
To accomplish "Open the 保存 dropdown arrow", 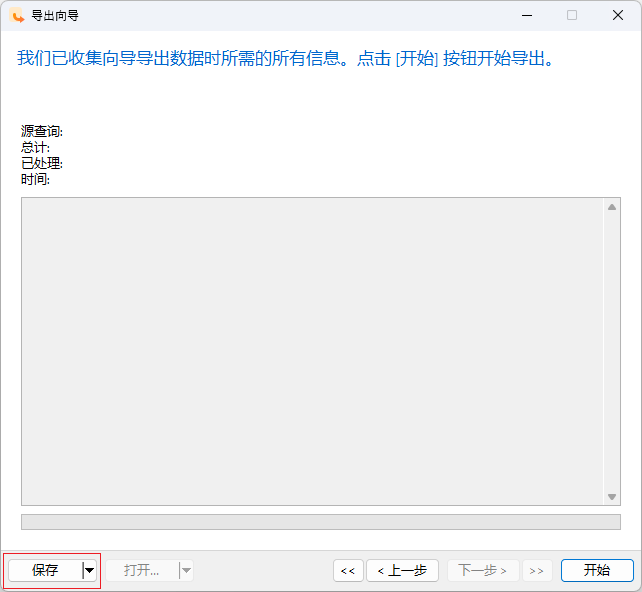I will (89, 570).
